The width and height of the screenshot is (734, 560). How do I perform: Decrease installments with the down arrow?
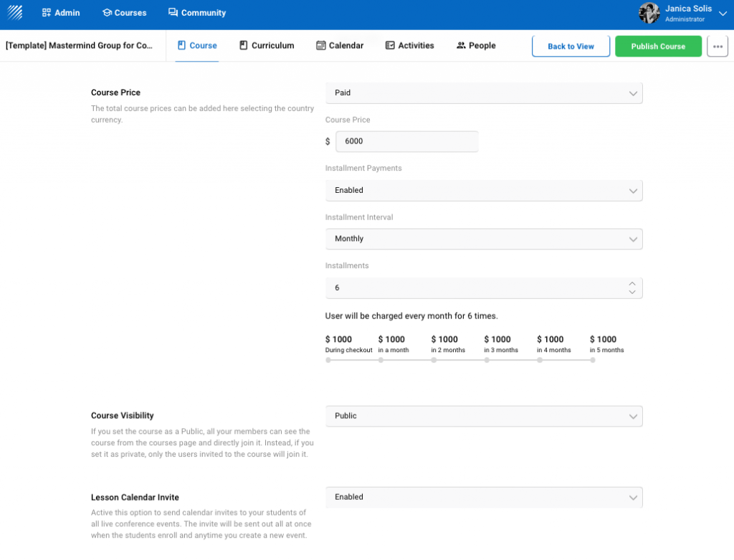point(631,292)
